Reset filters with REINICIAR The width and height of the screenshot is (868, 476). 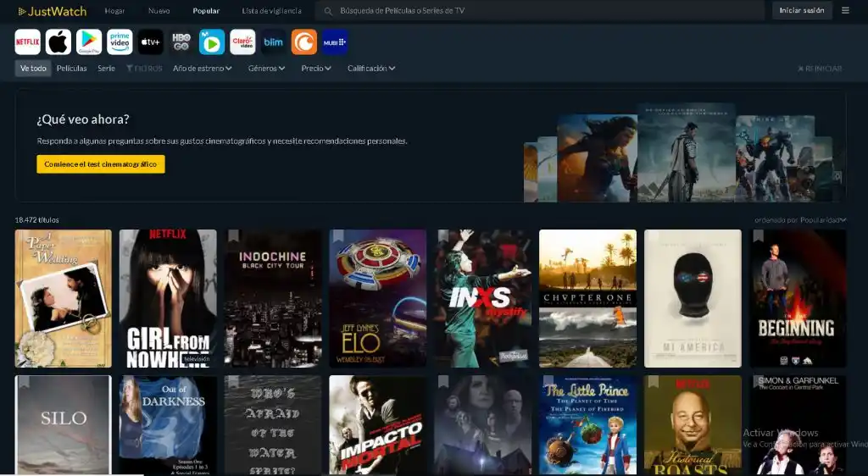point(820,69)
